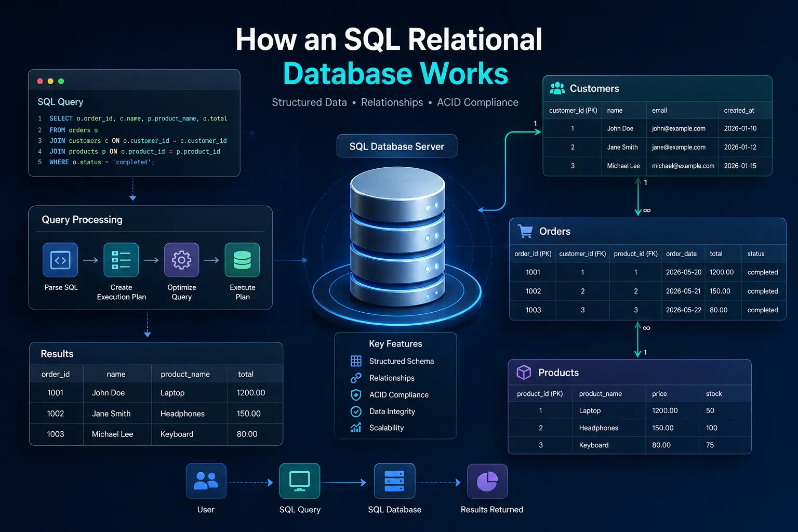This screenshot has width=798, height=532.
Task: Click the customer_id (FK) header in Orders
Action: [582, 254]
